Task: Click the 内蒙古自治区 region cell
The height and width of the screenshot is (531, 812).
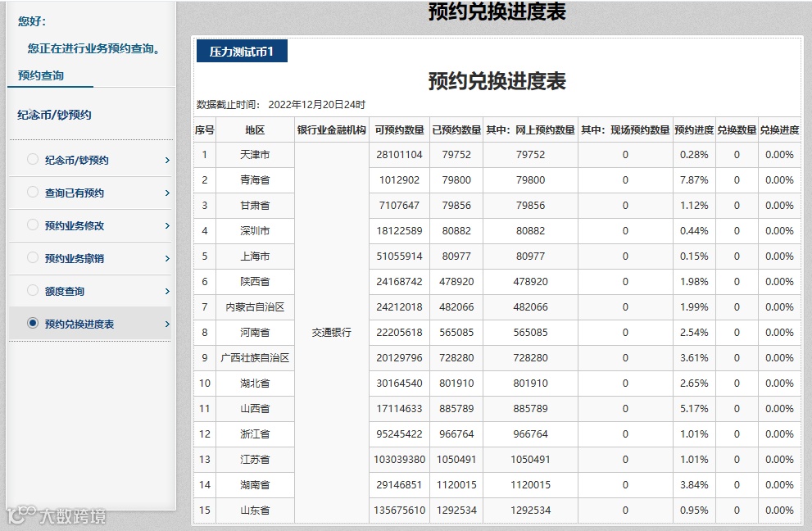Action: (255, 306)
